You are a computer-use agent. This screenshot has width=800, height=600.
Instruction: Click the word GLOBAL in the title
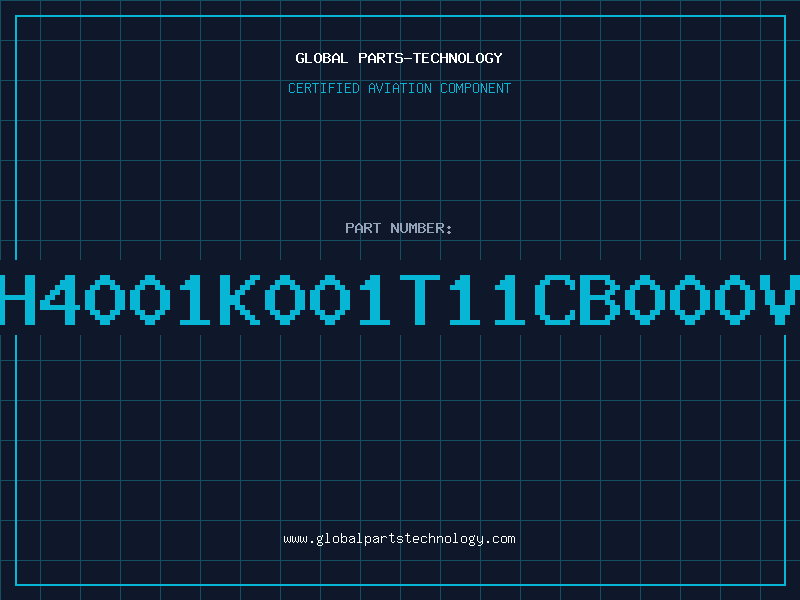click(322, 58)
